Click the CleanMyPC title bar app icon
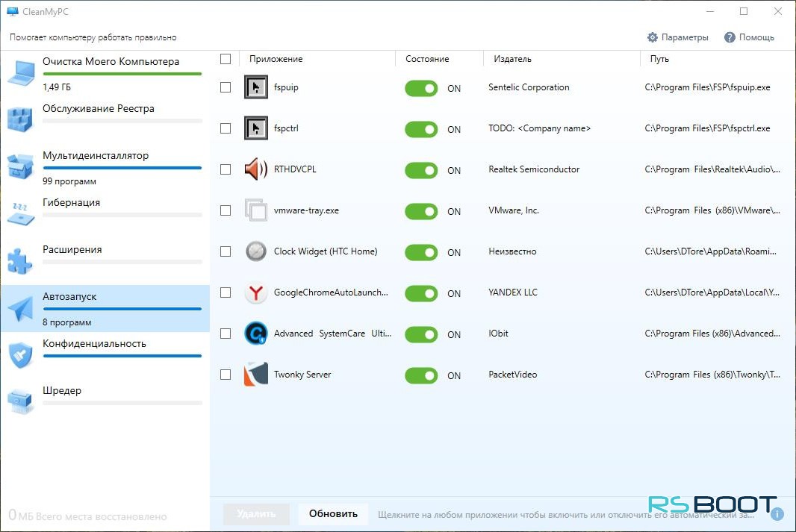The image size is (796, 532). [12, 11]
